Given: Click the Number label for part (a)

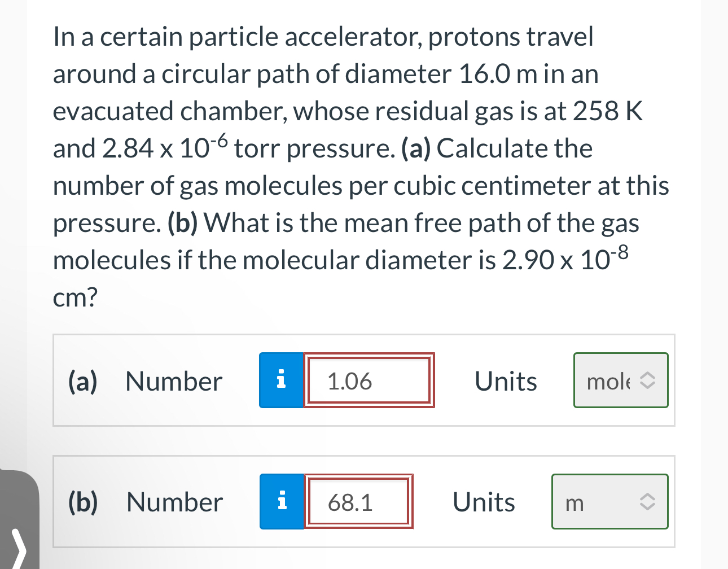Looking at the screenshot, I should click(x=173, y=381).
